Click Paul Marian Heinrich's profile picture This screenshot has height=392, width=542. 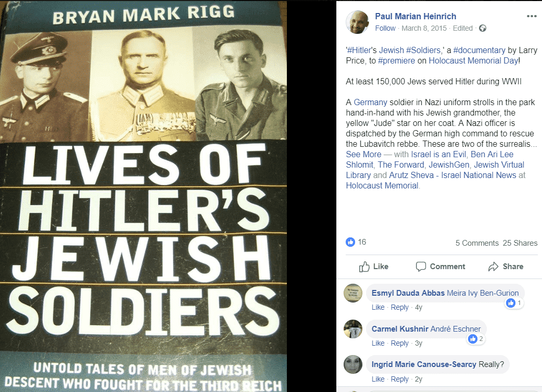coord(357,22)
